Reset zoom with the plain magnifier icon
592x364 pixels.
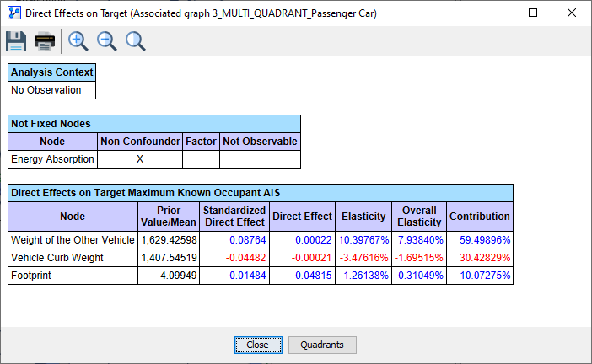click(136, 41)
